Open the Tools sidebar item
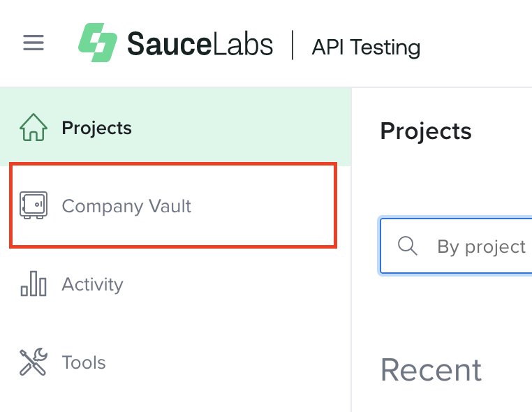The height and width of the screenshot is (412, 532). (x=84, y=362)
